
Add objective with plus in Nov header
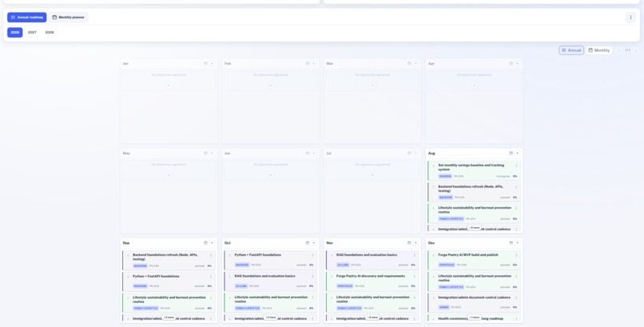tap(415, 243)
